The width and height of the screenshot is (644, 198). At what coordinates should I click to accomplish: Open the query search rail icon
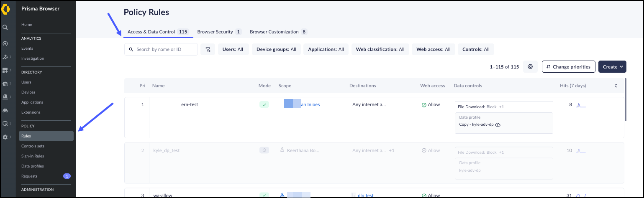tap(5, 124)
